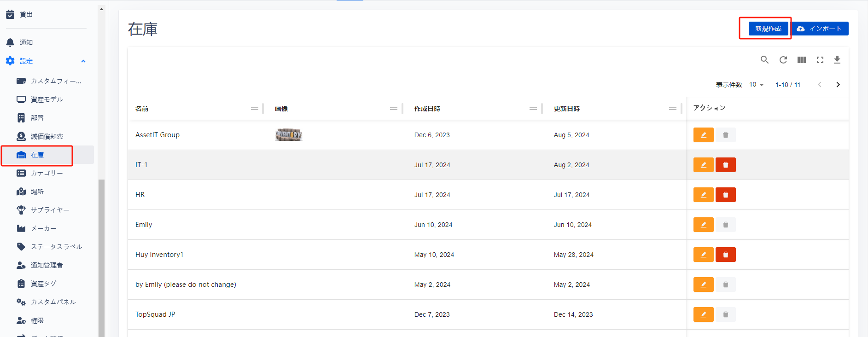Click the search icon in table toolbar
The image size is (868, 337).
tap(764, 60)
